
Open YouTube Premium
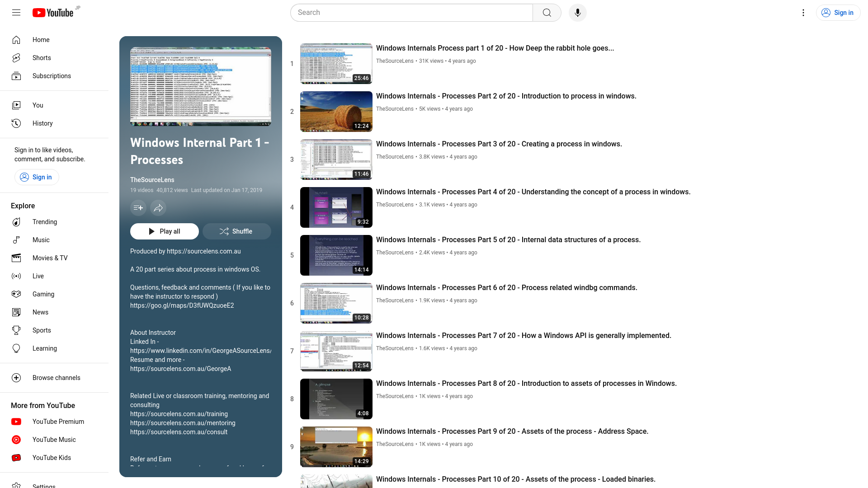[x=54, y=422]
